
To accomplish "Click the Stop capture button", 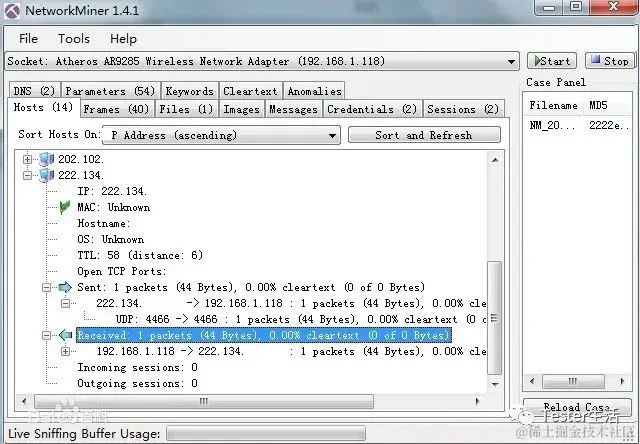I will pos(610,61).
